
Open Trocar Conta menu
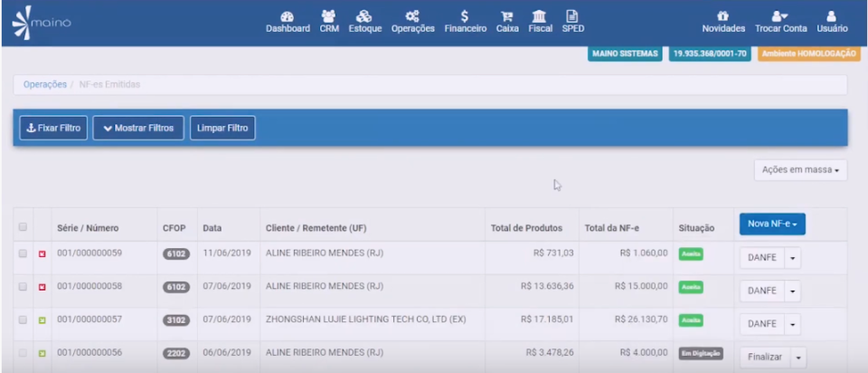tap(781, 22)
